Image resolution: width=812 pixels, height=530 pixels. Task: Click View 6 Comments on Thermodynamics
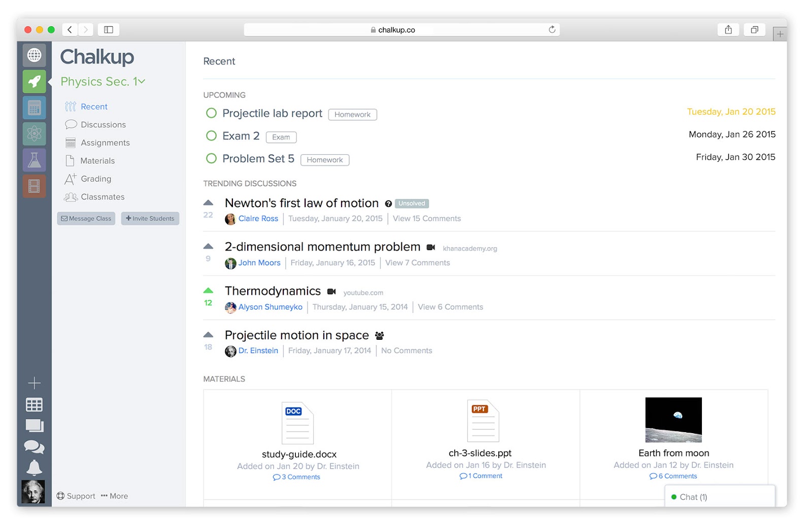[451, 307]
